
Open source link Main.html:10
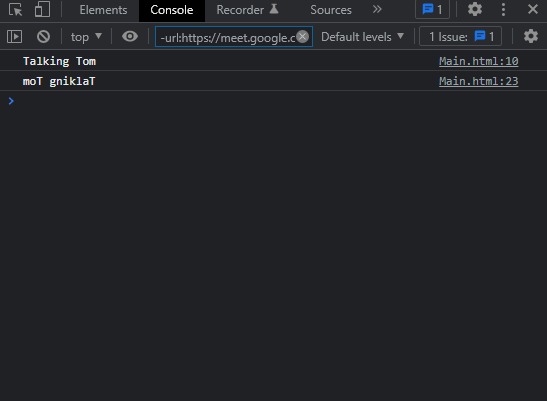(x=478, y=61)
